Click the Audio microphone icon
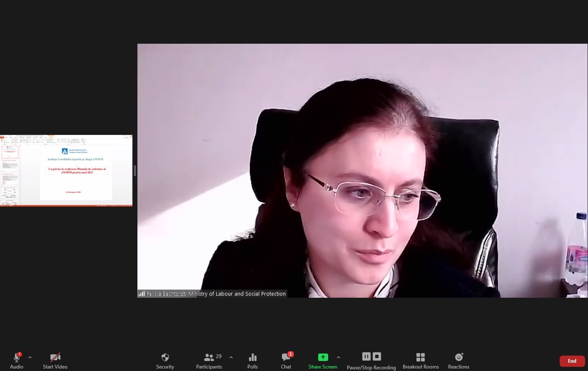 click(x=17, y=357)
